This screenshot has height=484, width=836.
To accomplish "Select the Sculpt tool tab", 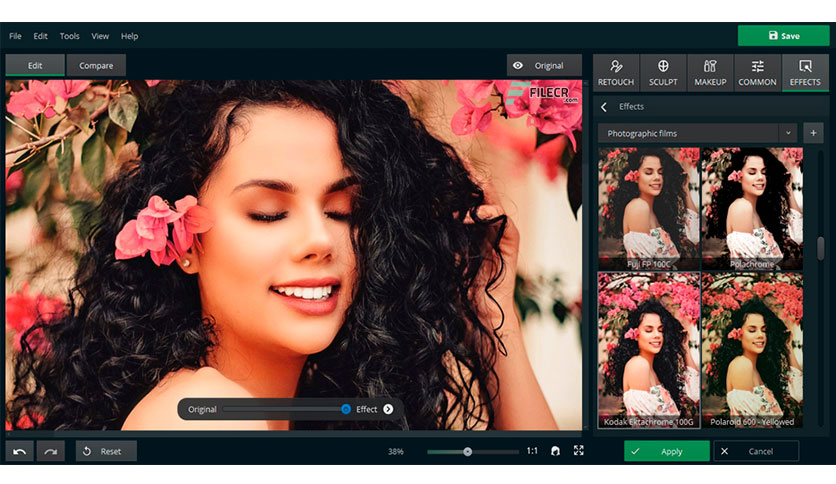I will click(x=663, y=73).
